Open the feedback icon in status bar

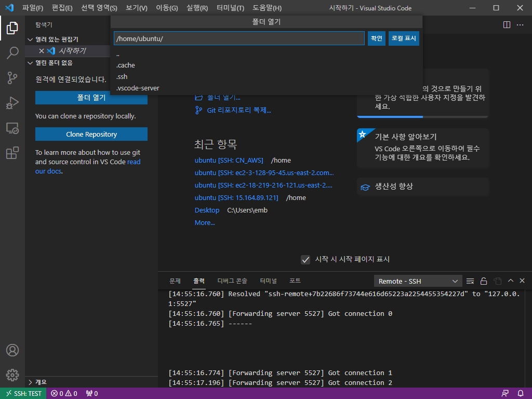(505, 393)
